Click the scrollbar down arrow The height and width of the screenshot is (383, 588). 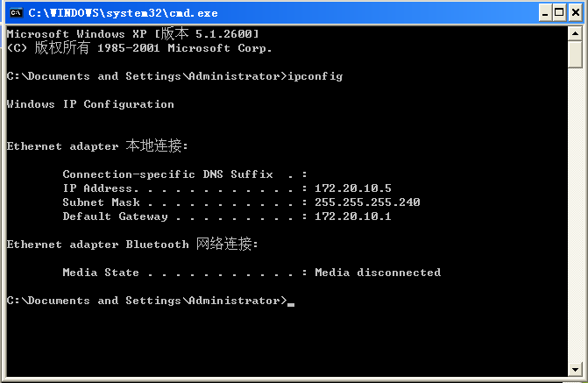(x=575, y=369)
